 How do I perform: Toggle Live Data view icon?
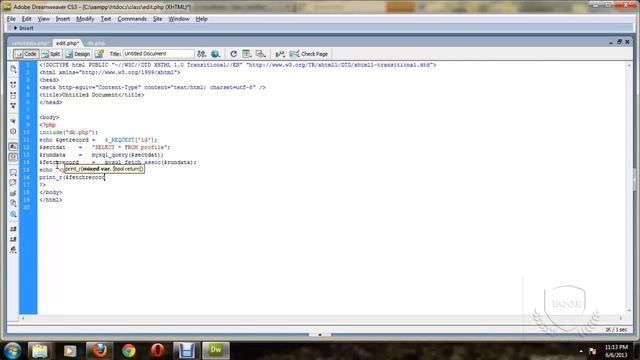(99, 54)
